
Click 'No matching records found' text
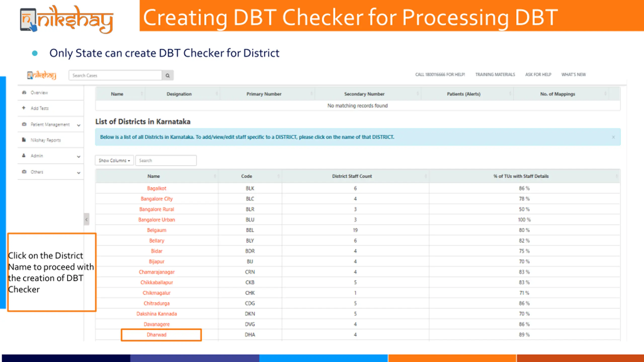pyautogui.click(x=357, y=106)
